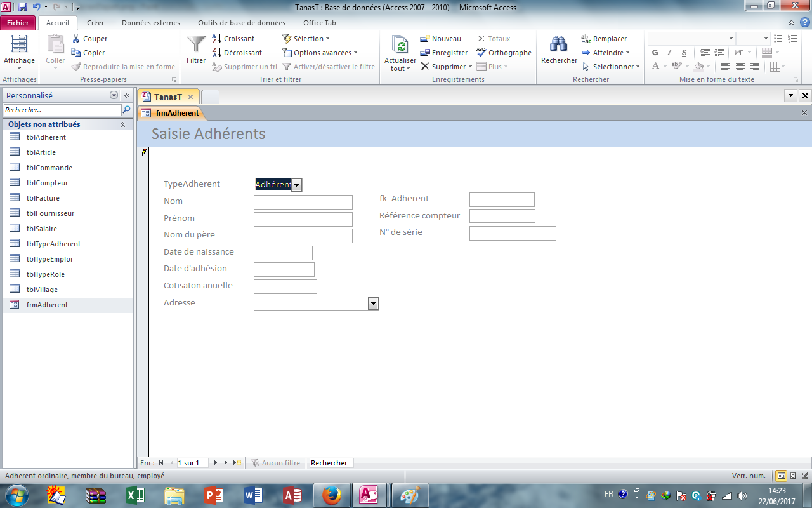Center text alignment in ribbon

(x=740, y=67)
